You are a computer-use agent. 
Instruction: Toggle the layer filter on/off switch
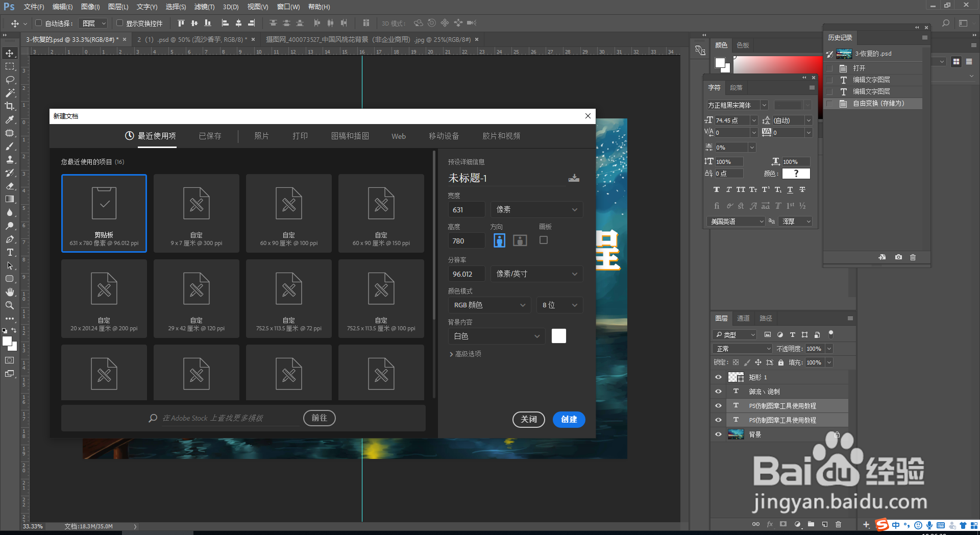(x=831, y=334)
